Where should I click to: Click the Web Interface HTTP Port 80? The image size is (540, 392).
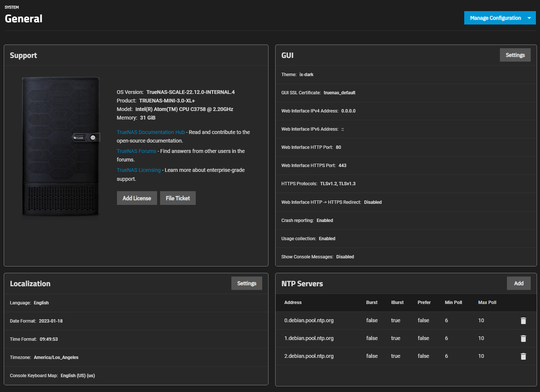click(338, 147)
